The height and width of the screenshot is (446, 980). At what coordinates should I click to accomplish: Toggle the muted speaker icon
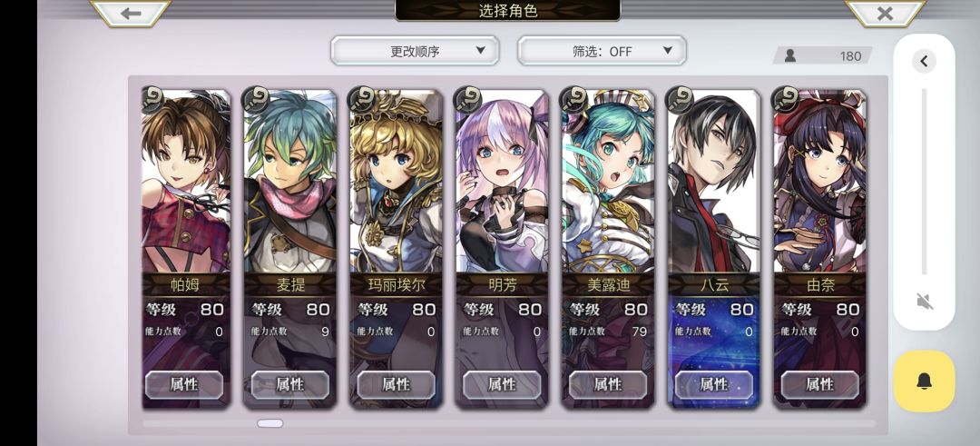(925, 302)
